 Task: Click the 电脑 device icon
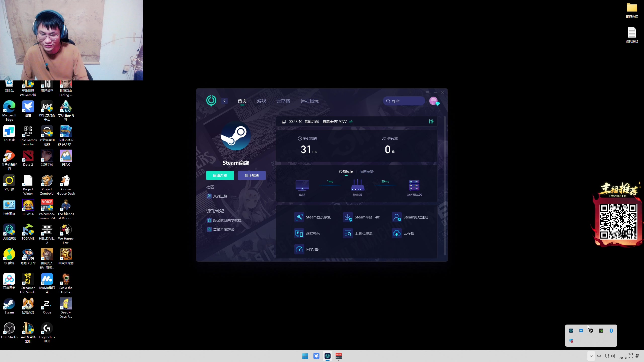(302, 186)
